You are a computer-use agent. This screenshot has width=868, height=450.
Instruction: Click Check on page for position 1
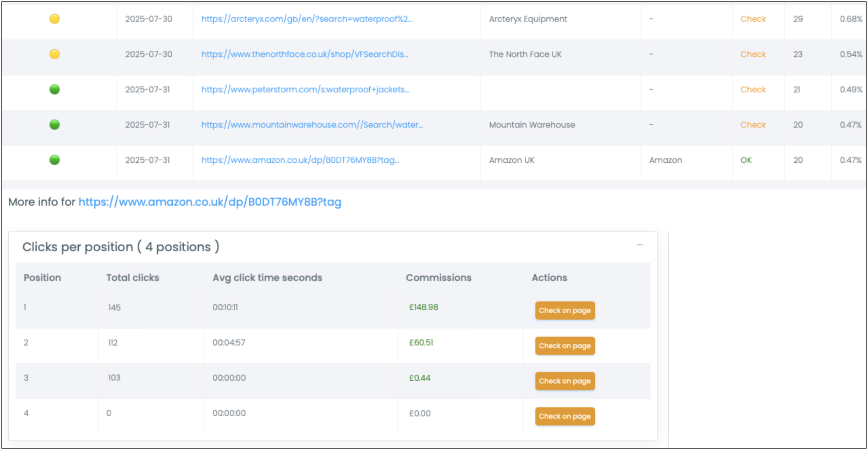click(565, 310)
